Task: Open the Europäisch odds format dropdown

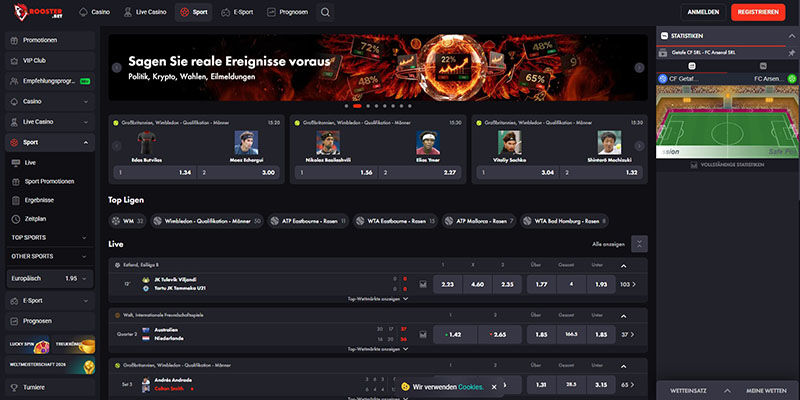Action: tap(50, 279)
